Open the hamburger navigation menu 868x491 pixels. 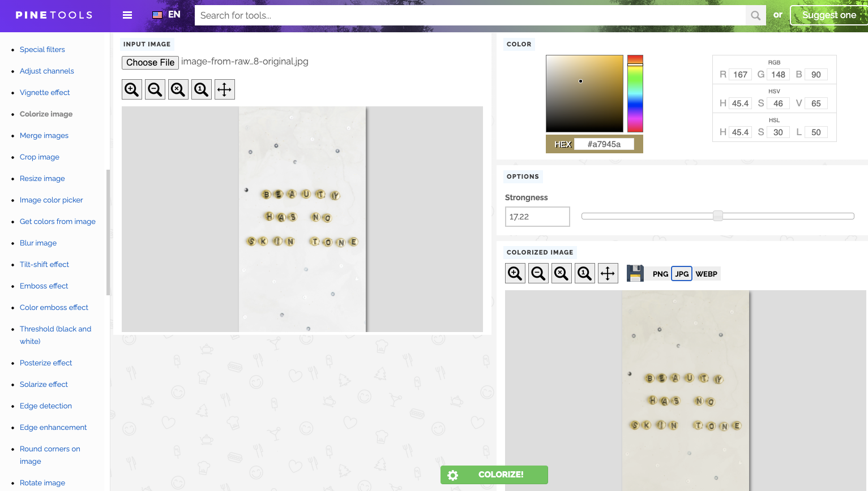point(127,15)
